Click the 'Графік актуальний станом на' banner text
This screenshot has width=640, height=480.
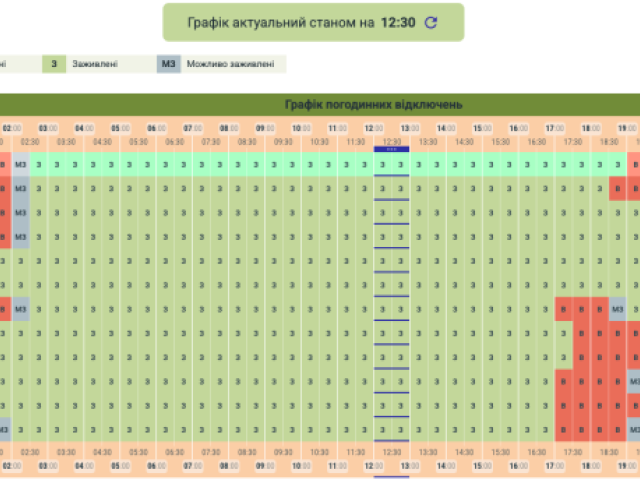(279, 23)
